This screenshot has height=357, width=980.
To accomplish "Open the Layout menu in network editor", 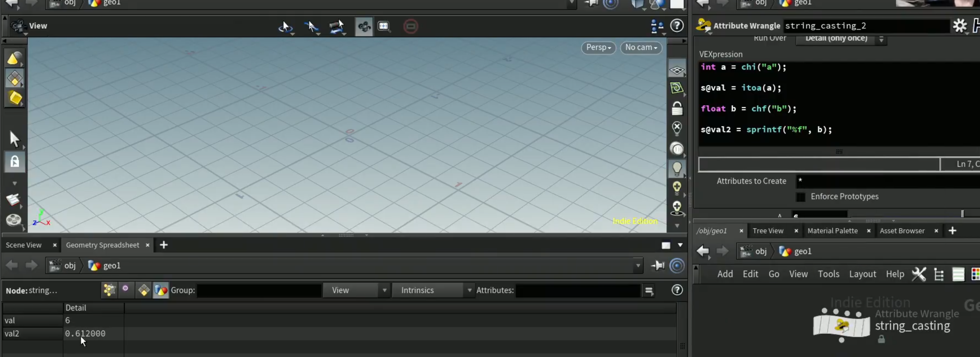I will [x=862, y=274].
